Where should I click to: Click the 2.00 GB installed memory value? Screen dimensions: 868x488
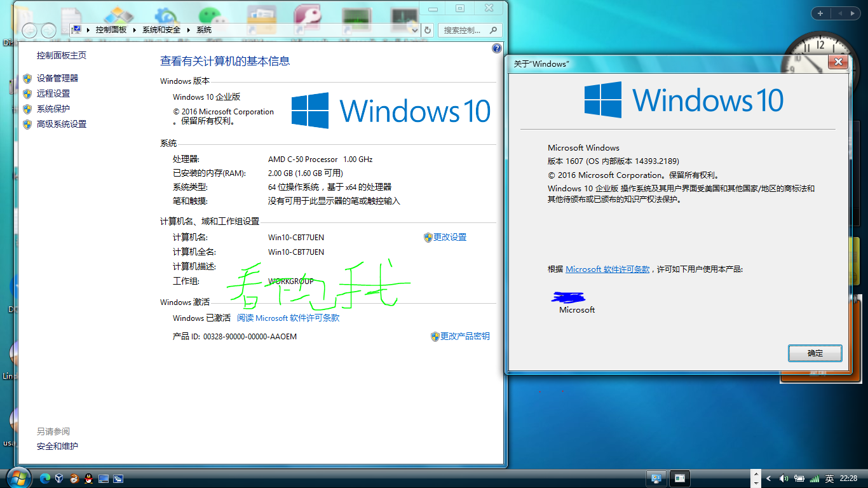tap(281, 173)
